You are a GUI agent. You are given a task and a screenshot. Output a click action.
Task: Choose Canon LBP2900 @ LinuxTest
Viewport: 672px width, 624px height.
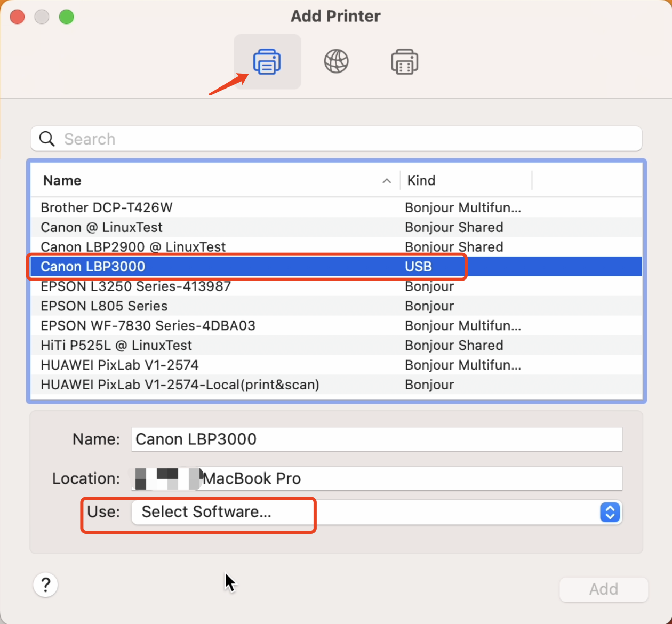[133, 247]
